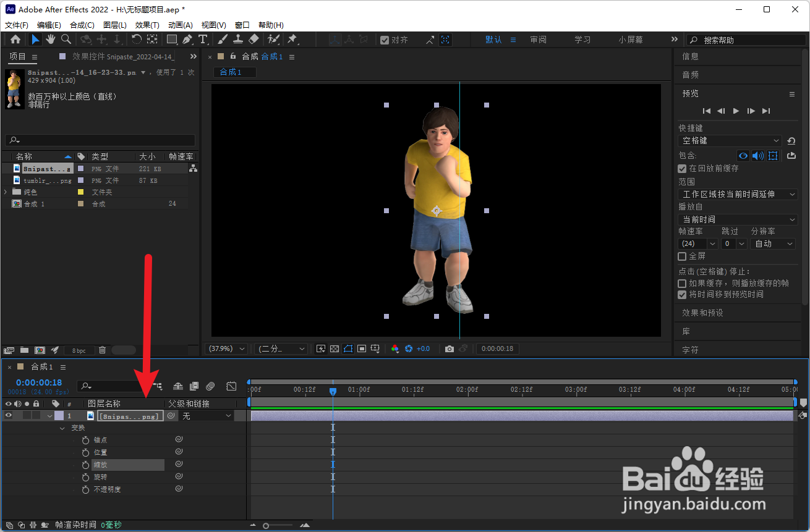Click show channel color icon in viewer
Image resolution: width=810 pixels, height=532 pixels.
pos(395,348)
